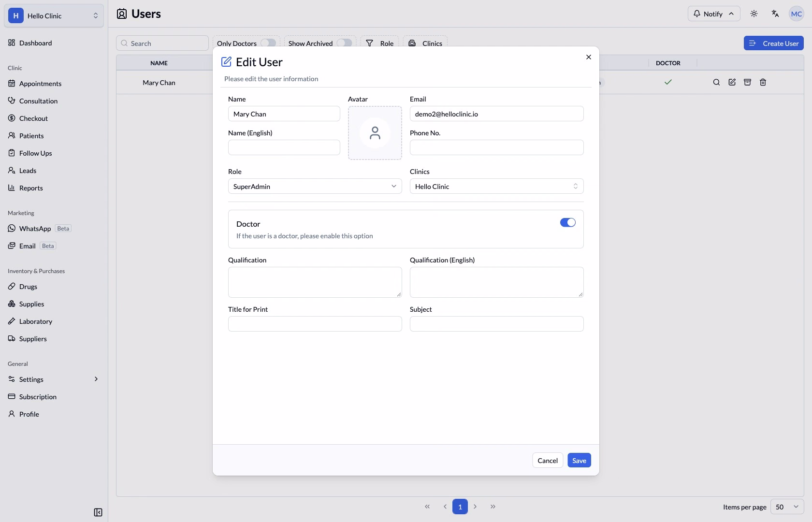Viewport: 812px width, 522px height.
Task: Toggle Only Doctors switch
Action: click(x=268, y=43)
